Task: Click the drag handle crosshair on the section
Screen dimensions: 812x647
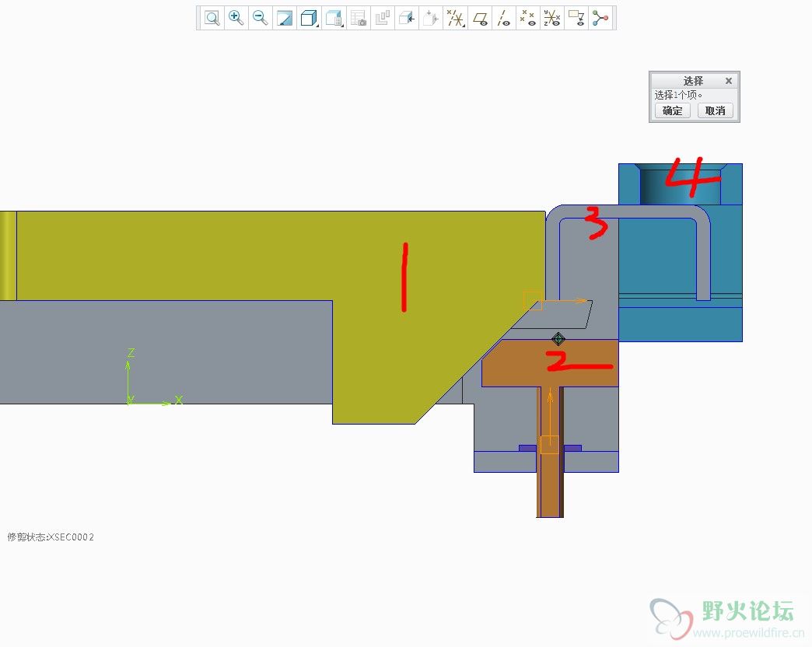Action: (558, 339)
